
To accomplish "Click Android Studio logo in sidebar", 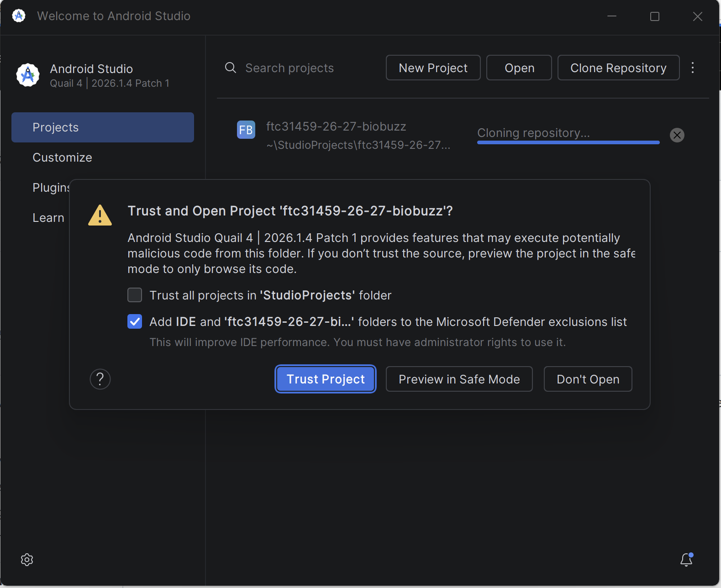I will click(x=28, y=75).
